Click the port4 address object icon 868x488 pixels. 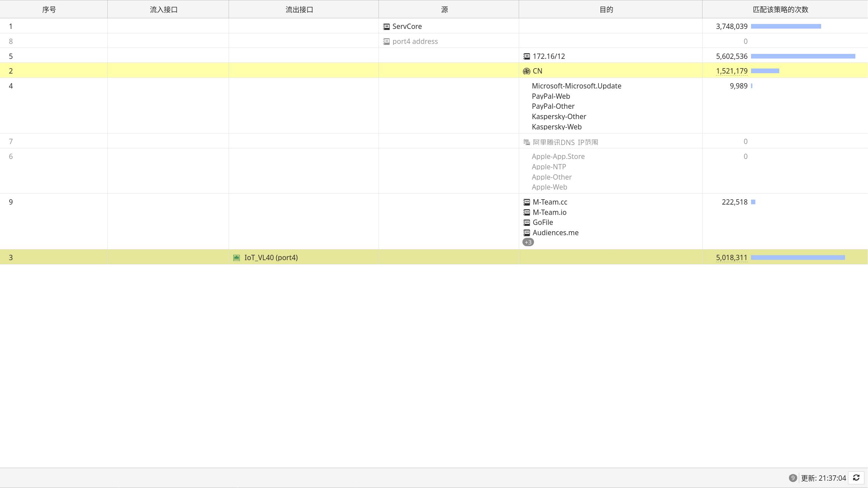point(386,42)
